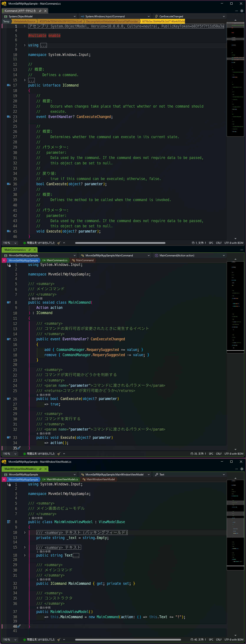Click horizontal scrollbar in MainWindowViewModel pane
Image resolution: width=246 pixels, height=644 pixels.
point(128,639)
